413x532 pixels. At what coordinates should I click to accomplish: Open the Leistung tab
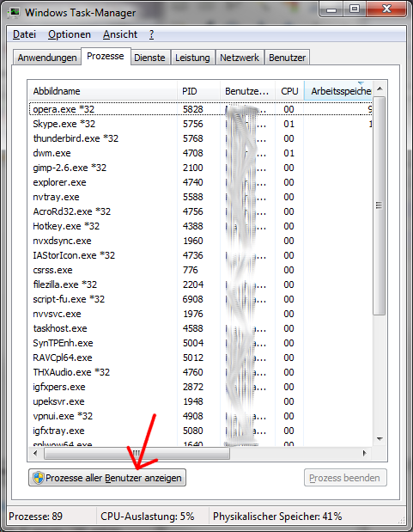click(192, 58)
